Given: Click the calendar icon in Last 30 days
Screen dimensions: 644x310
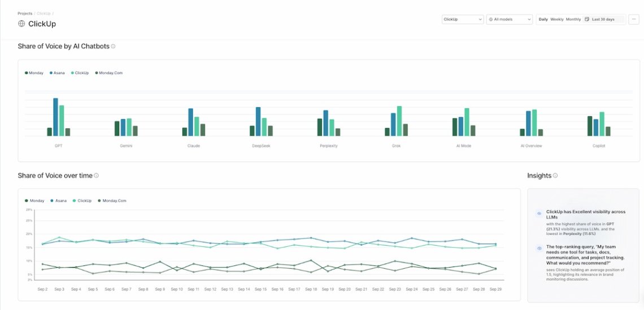Looking at the screenshot, I should click(587, 19).
